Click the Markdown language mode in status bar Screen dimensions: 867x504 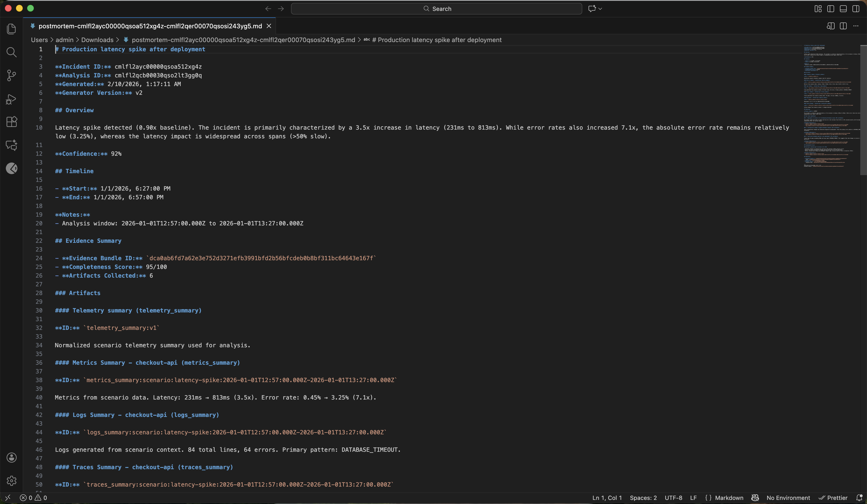coord(729,498)
